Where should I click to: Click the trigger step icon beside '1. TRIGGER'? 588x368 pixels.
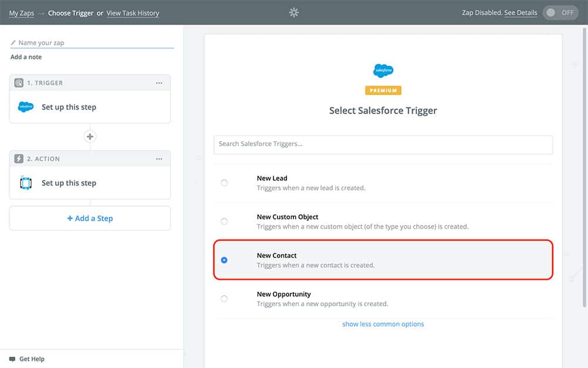[x=19, y=83]
